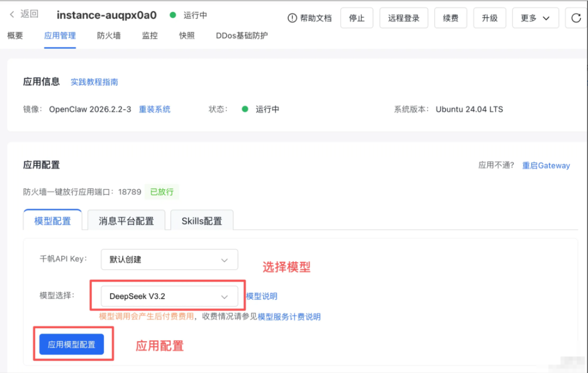Screen dimensions: 588x373
Task: Open the 防火墙 tab
Action: (109, 36)
